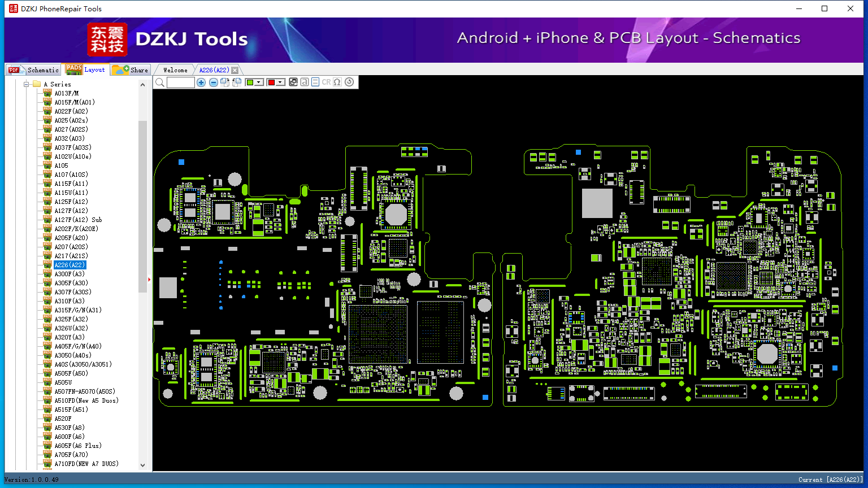Select A305F(A30) in the tree
This screenshot has width=868, height=488.
pyautogui.click(x=71, y=283)
